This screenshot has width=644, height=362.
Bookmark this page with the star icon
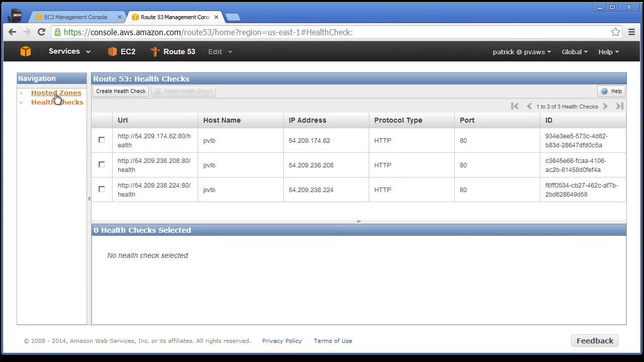click(615, 32)
